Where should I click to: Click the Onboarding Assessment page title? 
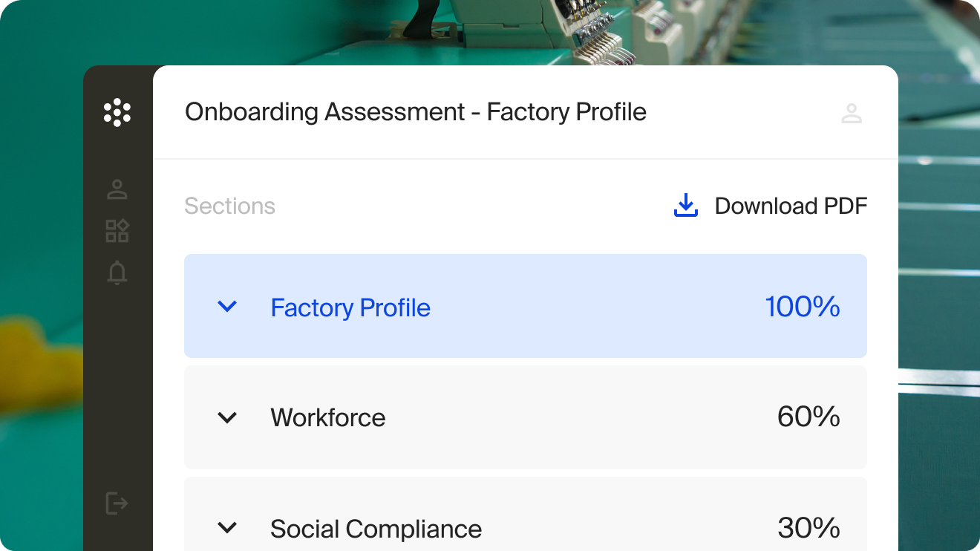[415, 112]
